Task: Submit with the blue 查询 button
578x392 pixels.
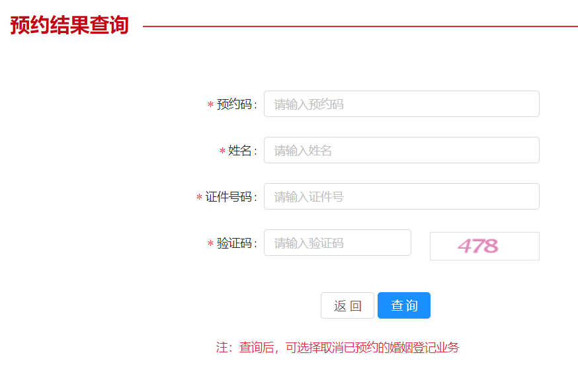Action: (403, 305)
